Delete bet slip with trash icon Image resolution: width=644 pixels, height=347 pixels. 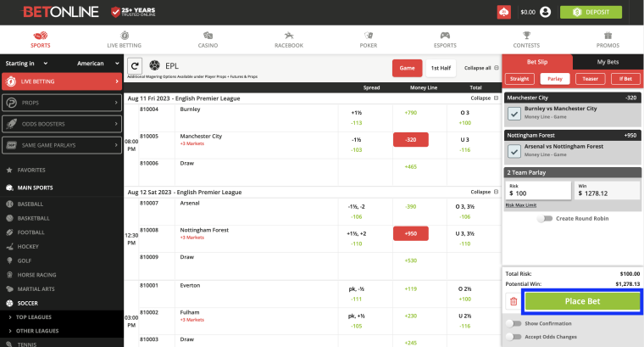[x=514, y=301]
